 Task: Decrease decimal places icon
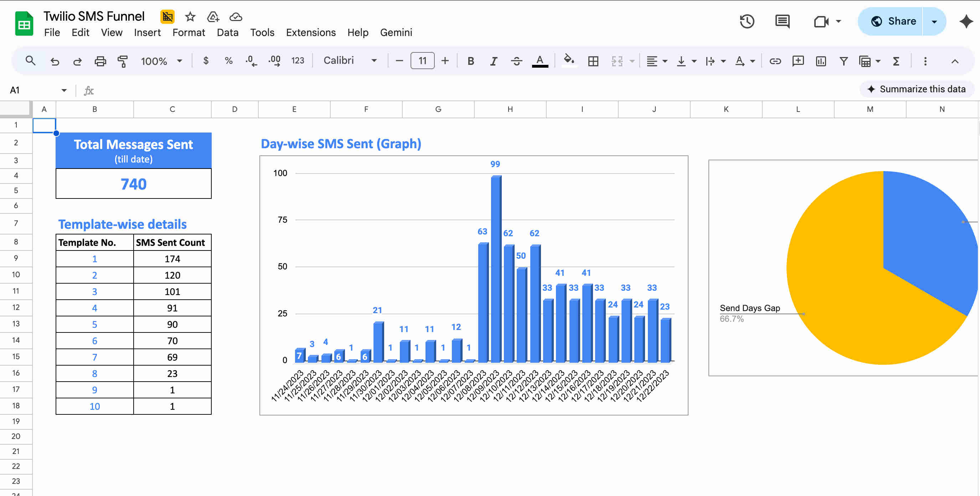[251, 61]
